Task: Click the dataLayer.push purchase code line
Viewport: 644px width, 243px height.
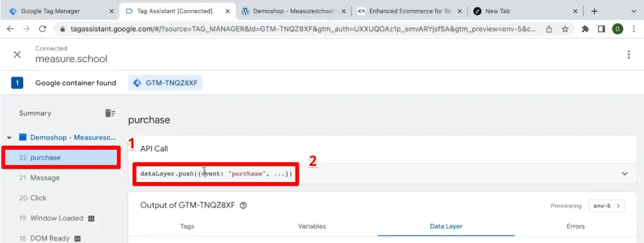Action: point(216,174)
